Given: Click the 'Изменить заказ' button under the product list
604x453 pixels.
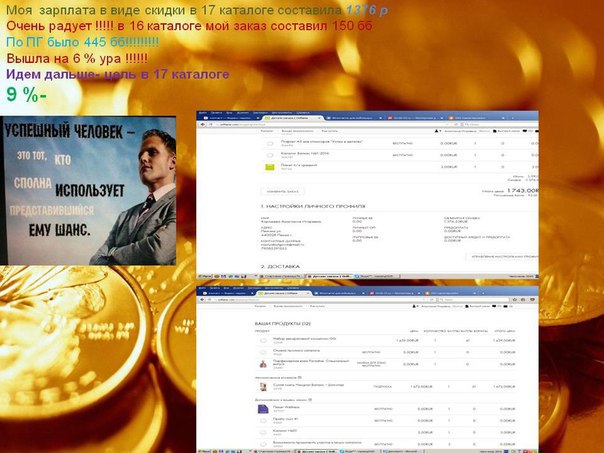Looking at the screenshot, I should [283, 191].
